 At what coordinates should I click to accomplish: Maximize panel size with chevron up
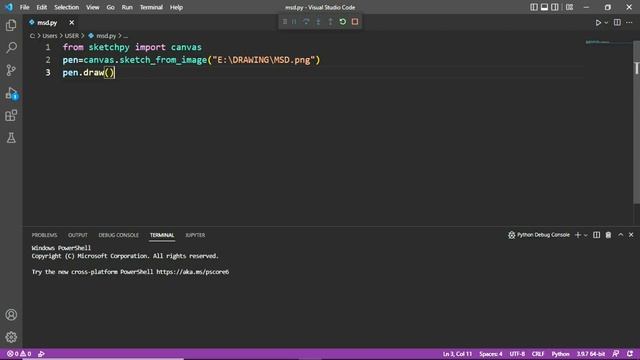point(620,235)
